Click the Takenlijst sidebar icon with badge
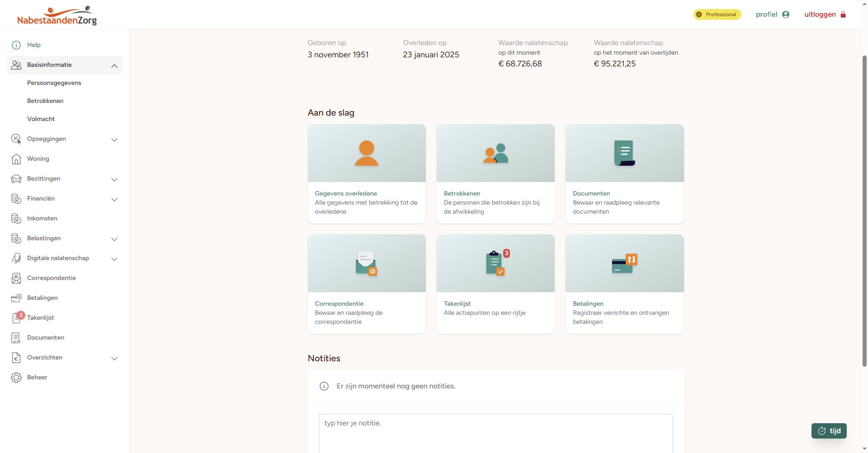Screen dimensions: 868x453 tap(17, 318)
